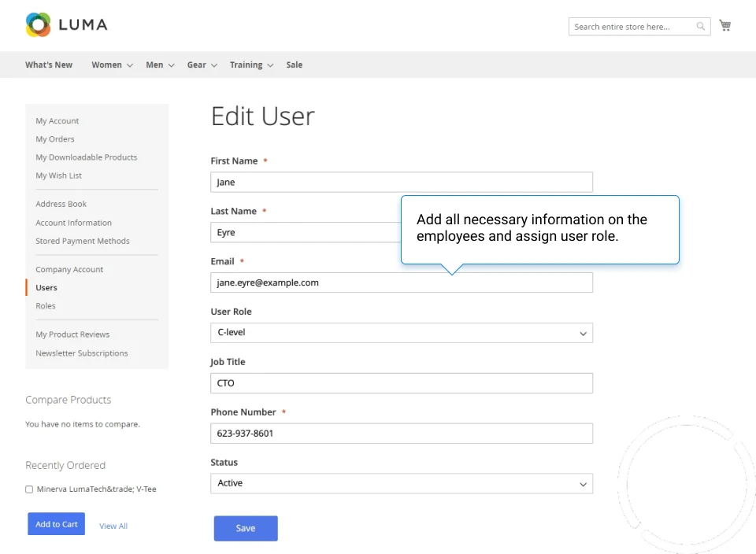Open the Status dropdown

tap(401, 483)
